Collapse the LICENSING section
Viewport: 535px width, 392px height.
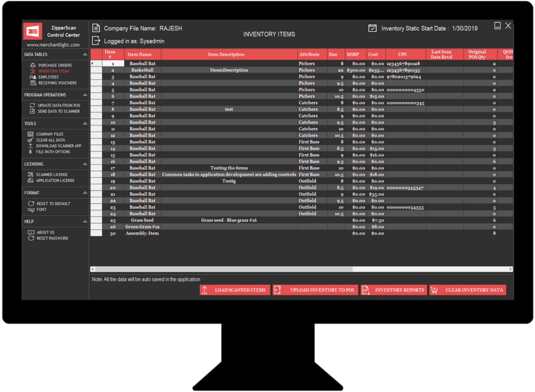(85, 164)
